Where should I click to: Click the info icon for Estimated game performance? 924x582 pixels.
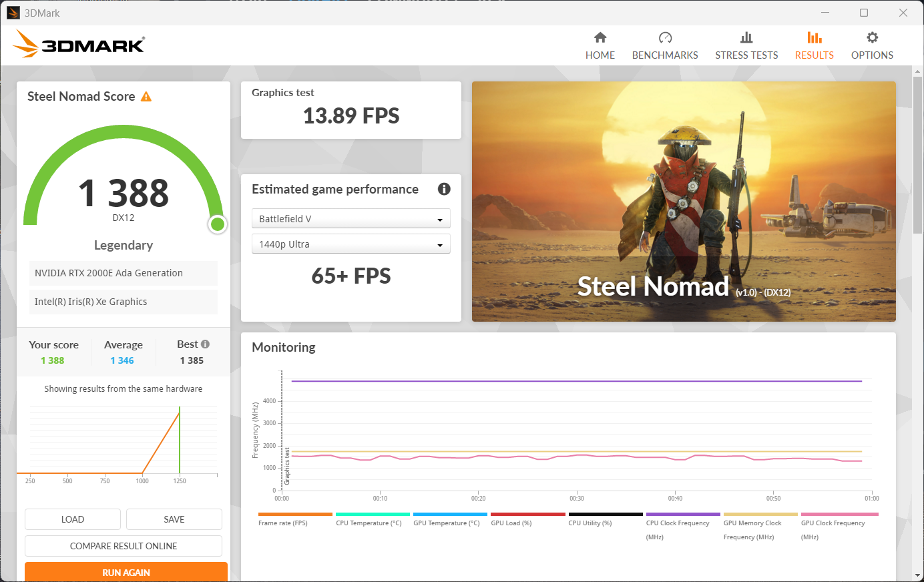point(444,189)
